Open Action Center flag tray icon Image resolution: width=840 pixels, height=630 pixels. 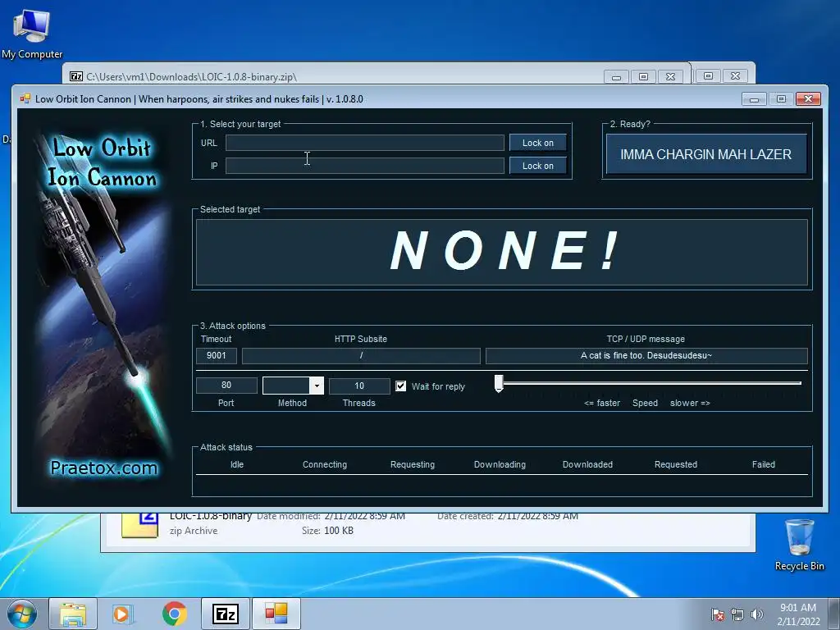pos(718,614)
